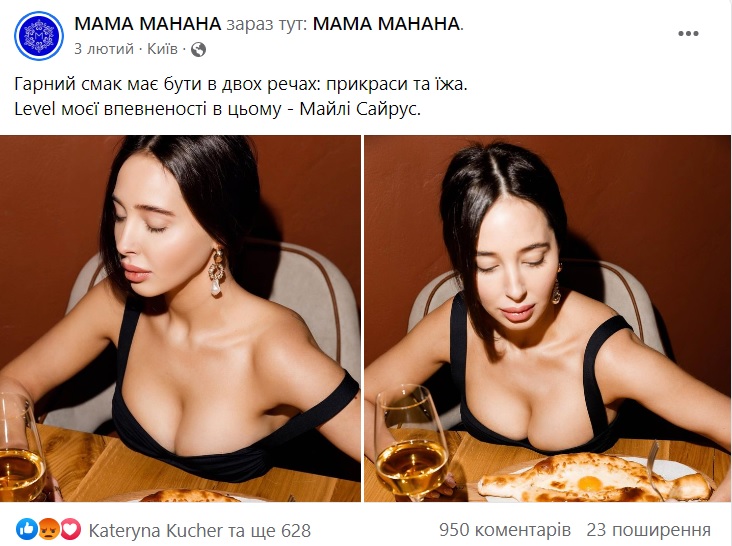View the 950 коментарів
The height and width of the screenshot is (546, 732).
505,530
